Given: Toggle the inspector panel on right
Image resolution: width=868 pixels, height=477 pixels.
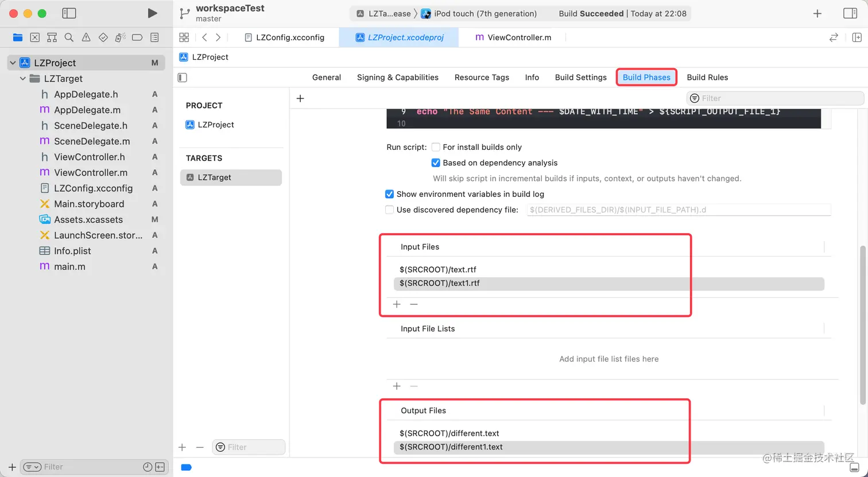Looking at the screenshot, I should 850,13.
